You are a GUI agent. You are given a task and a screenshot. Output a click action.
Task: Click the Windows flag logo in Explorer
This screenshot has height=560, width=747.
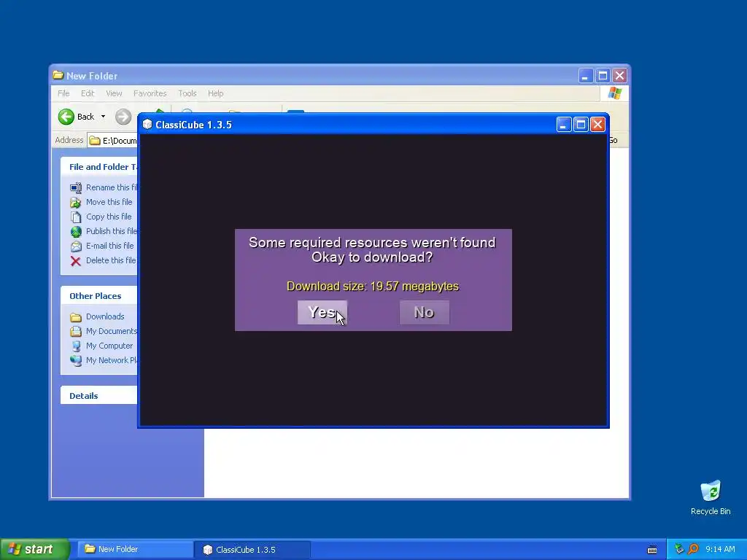(614, 93)
